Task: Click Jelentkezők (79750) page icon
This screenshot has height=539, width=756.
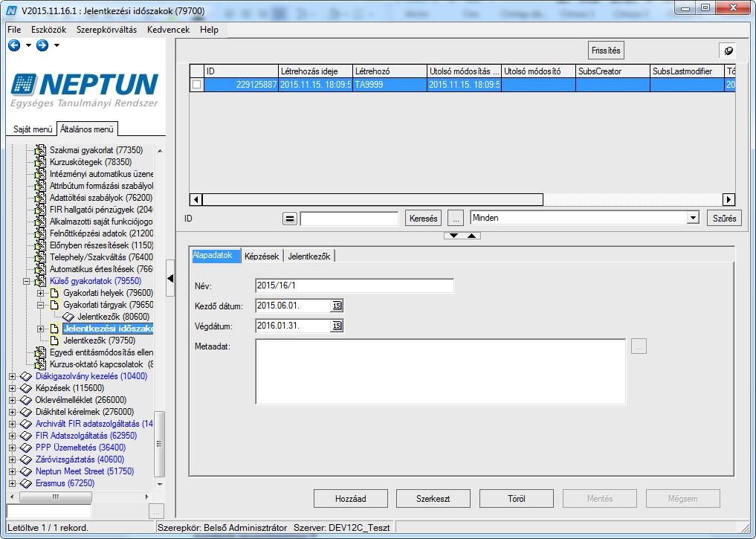Action: [x=55, y=340]
